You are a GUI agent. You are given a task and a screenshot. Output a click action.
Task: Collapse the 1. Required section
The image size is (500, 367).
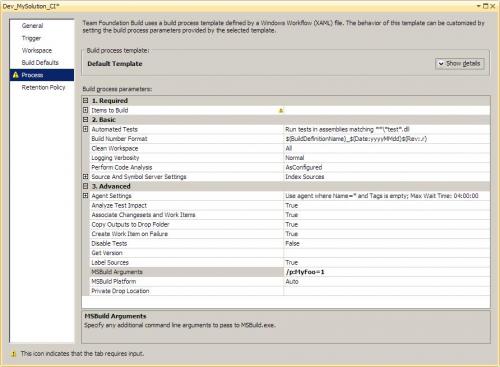(86, 100)
